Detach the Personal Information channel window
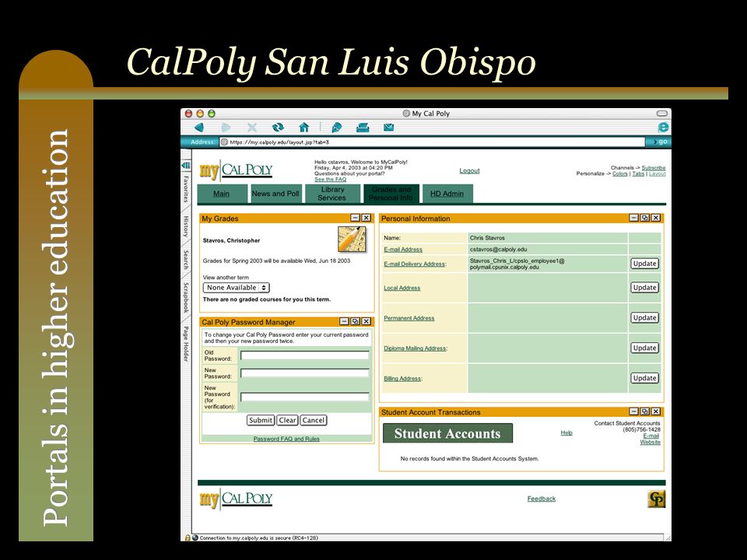 pyautogui.click(x=644, y=218)
